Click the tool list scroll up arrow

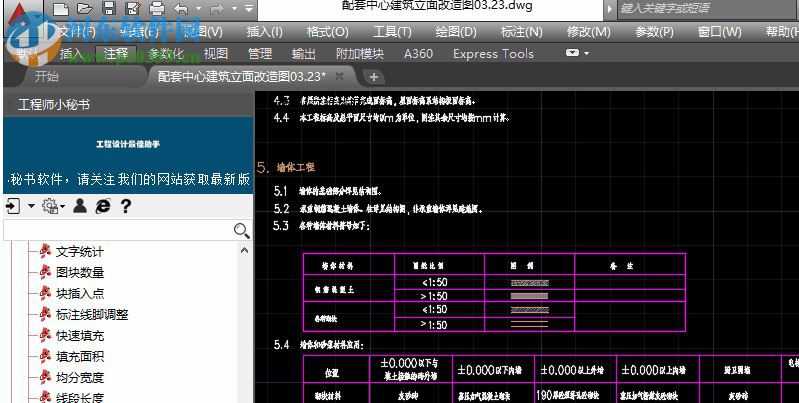(x=245, y=250)
